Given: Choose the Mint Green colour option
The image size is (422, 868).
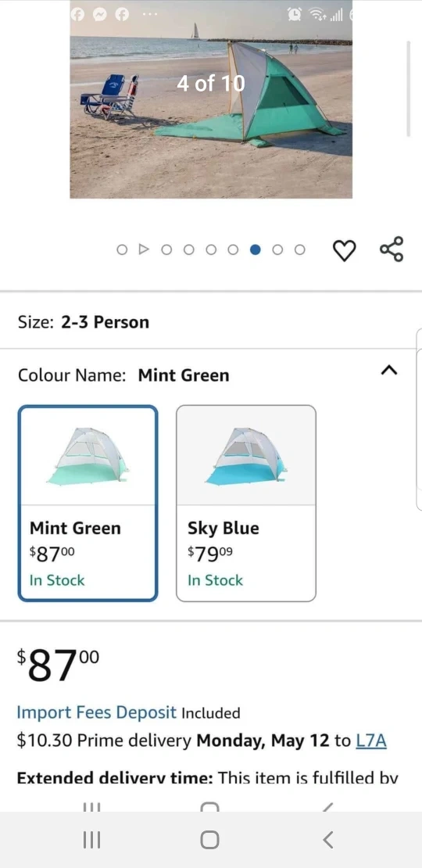Looking at the screenshot, I should pyautogui.click(x=88, y=503).
